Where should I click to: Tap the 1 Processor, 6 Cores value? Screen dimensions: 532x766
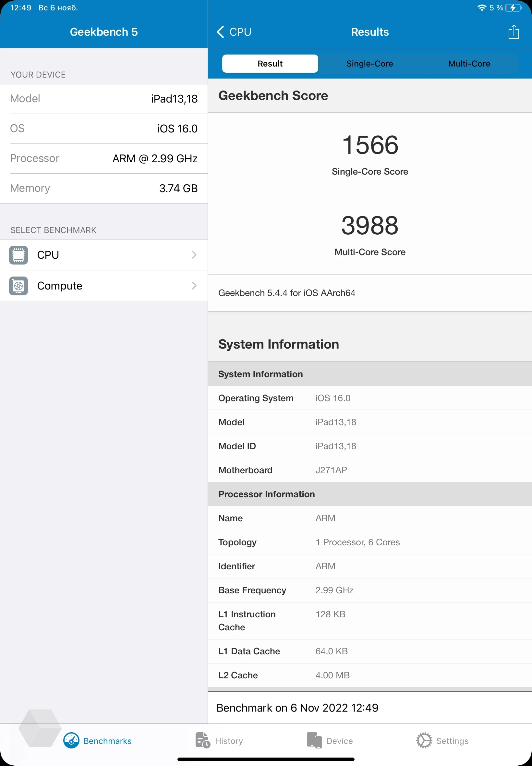357,542
